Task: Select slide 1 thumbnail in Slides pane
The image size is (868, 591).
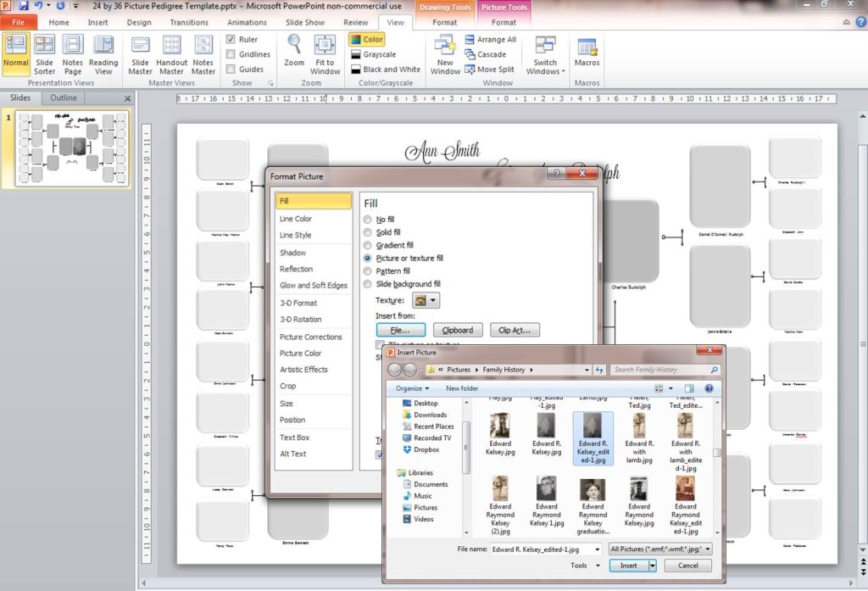Action: 71,148
